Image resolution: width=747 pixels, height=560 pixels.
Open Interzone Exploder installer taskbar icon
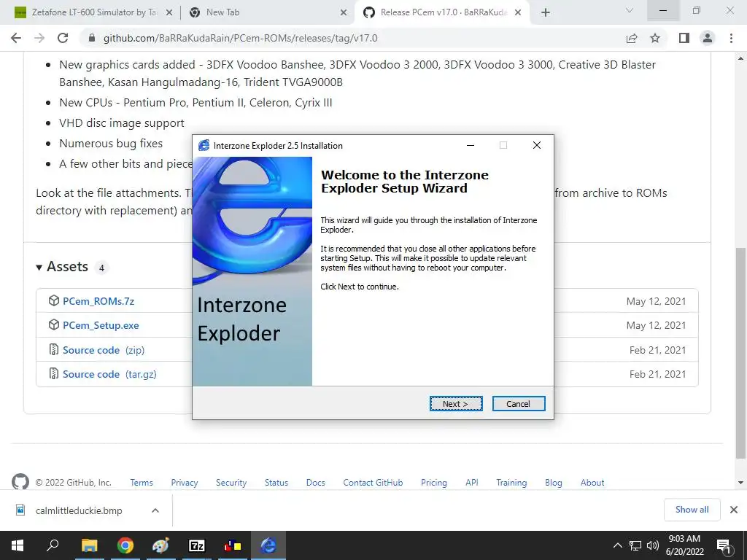(268, 545)
